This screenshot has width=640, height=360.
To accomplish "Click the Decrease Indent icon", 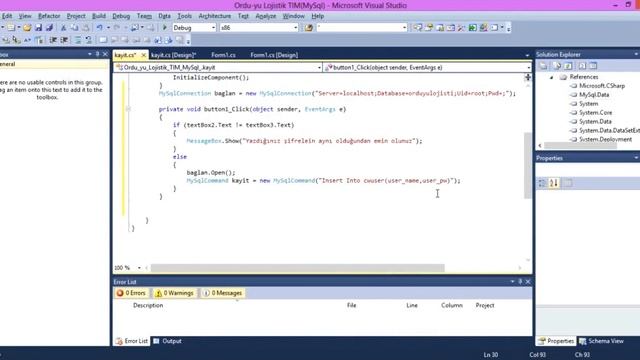I will pyautogui.click(x=53, y=40).
